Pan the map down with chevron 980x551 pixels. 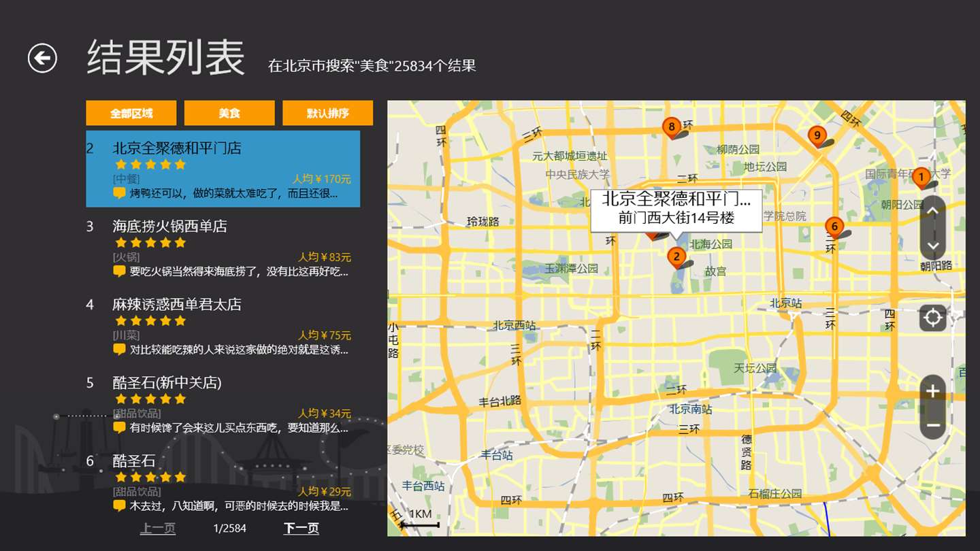[x=932, y=246]
